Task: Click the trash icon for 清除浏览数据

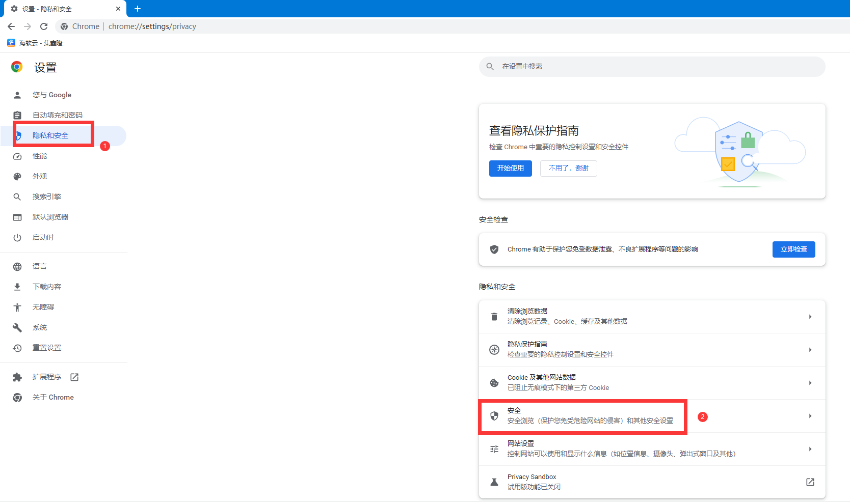Action: [494, 317]
